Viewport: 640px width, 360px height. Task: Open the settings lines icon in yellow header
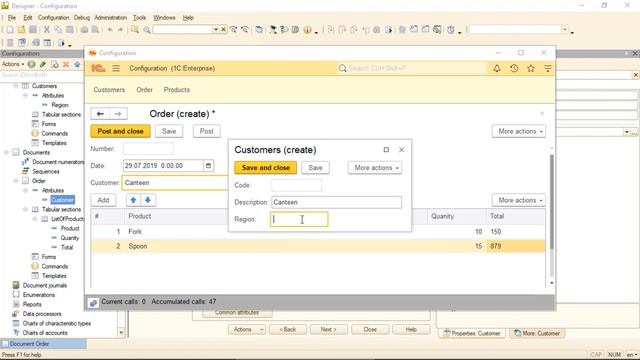[548, 69]
